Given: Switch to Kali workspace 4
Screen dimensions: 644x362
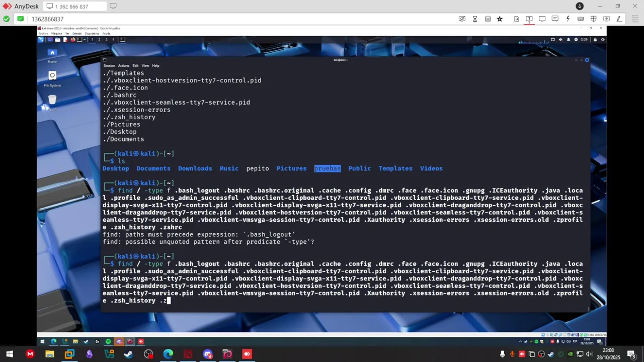Looking at the screenshot, I should pos(113,39).
